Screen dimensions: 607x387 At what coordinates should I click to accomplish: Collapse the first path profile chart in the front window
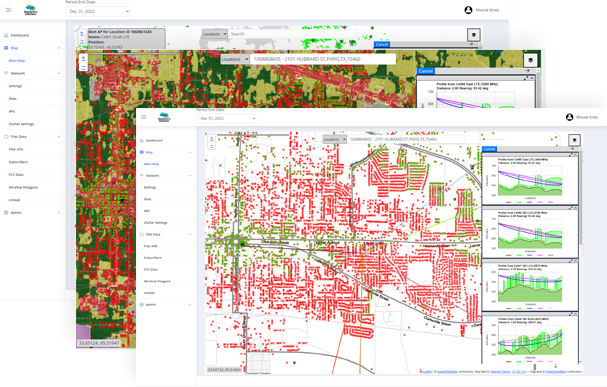(575, 155)
